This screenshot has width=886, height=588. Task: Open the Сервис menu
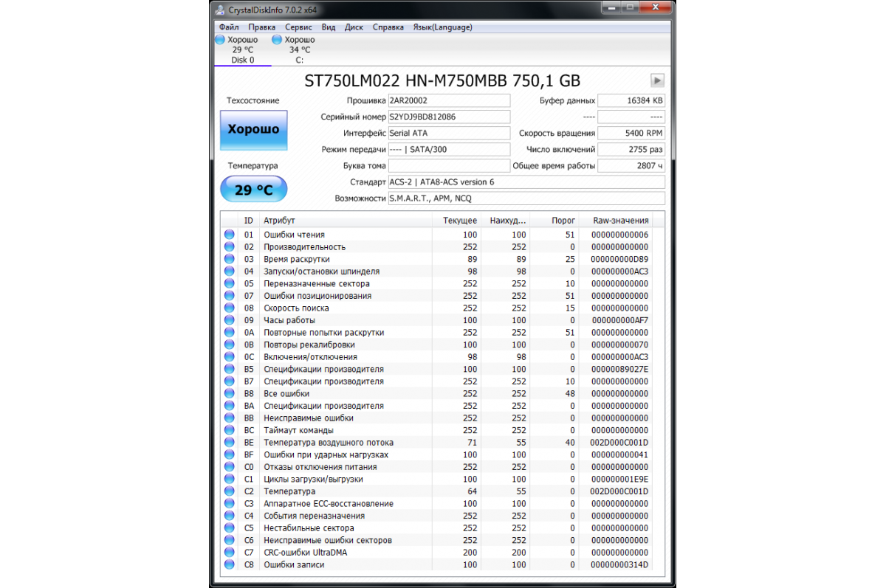coord(298,27)
